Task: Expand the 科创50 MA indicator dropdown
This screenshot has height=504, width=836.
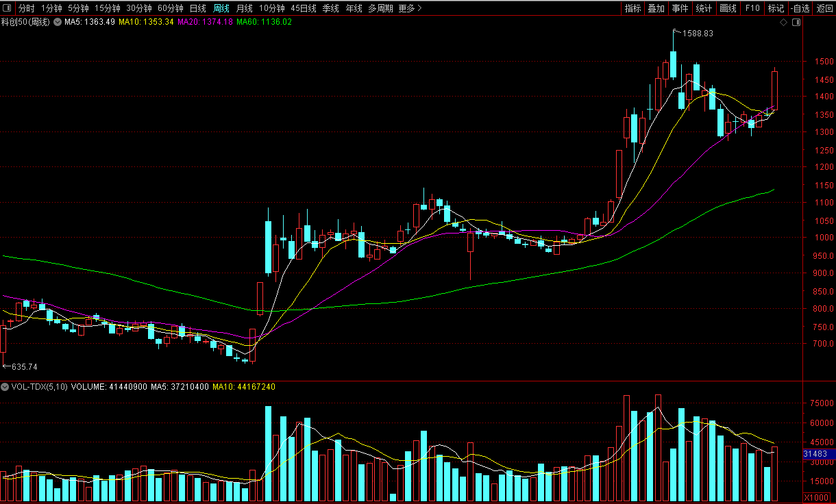Action: click(x=58, y=23)
